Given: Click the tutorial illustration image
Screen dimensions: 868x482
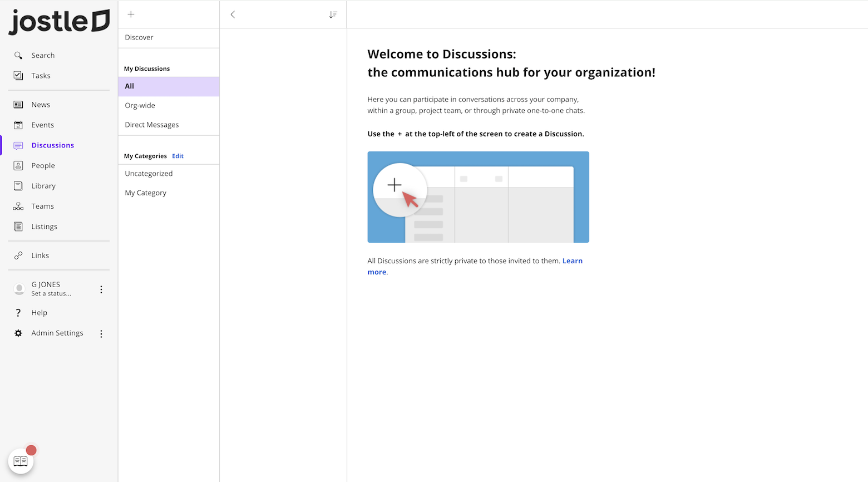Looking at the screenshot, I should (x=478, y=197).
